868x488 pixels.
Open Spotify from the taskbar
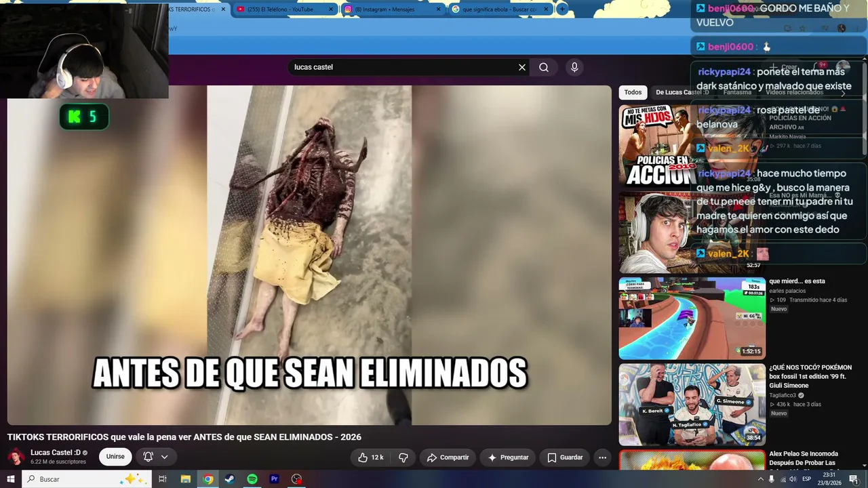click(252, 479)
